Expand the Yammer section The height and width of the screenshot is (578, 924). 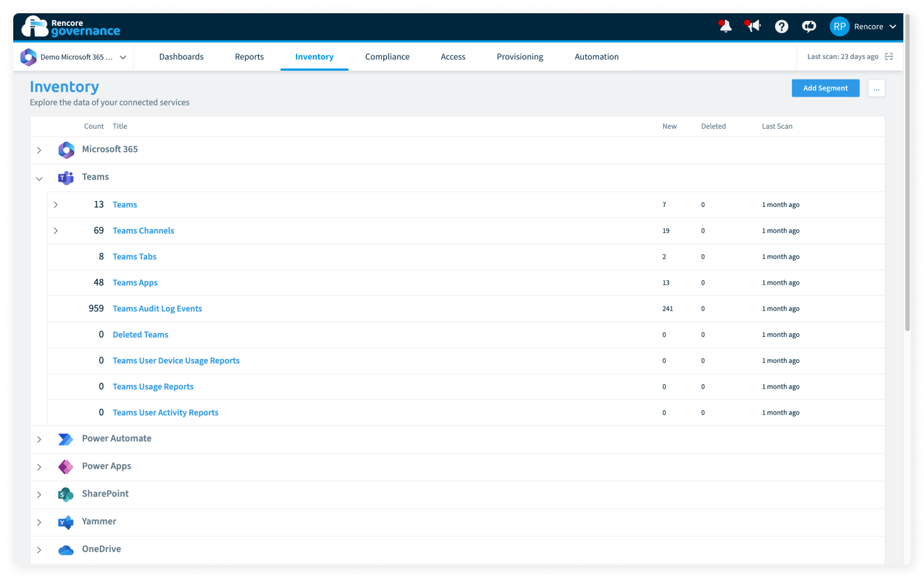[x=39, y=522]
